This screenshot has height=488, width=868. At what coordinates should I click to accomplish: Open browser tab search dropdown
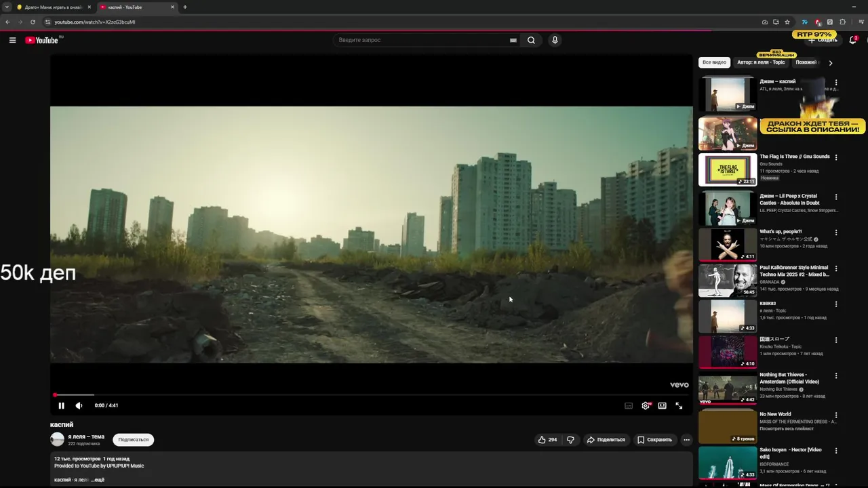click(x=6, y=7)
